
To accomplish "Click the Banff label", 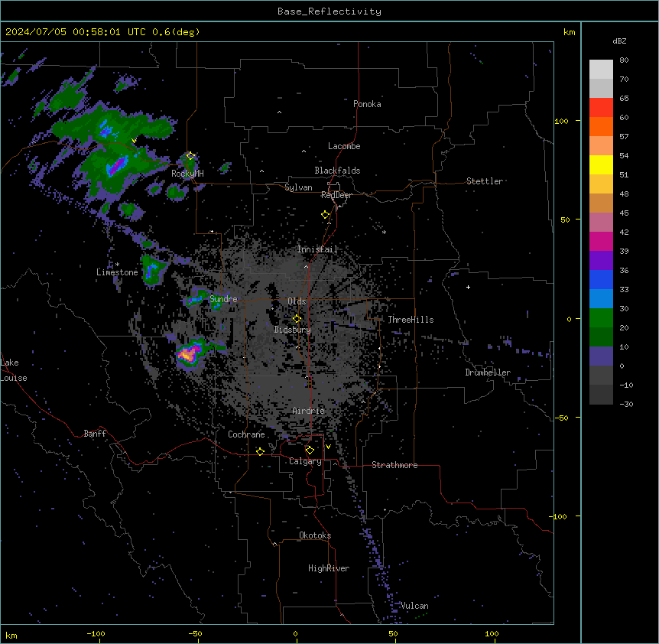I will 95,434.
